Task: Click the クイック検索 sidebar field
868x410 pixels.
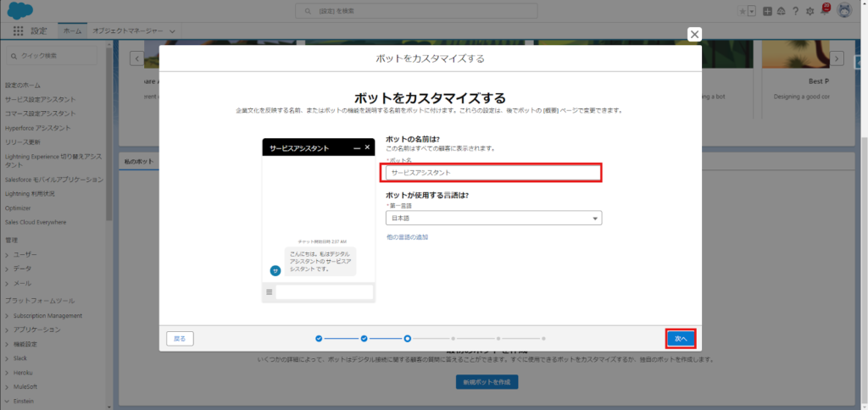Action: tap(52, 55)
